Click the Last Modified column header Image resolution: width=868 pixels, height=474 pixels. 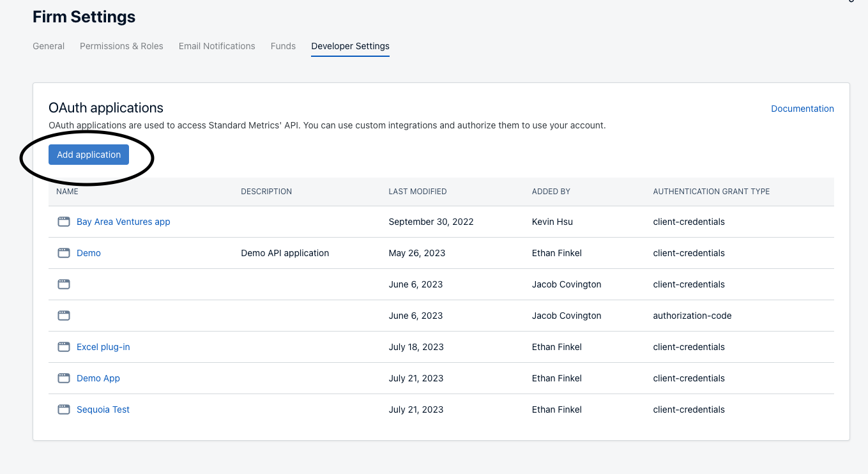[x=417, y=192]
